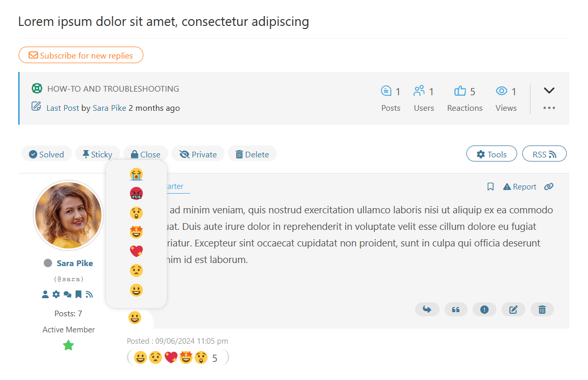Click Sara Pike's profile avatar
The image size is (588, 380).
68,215
